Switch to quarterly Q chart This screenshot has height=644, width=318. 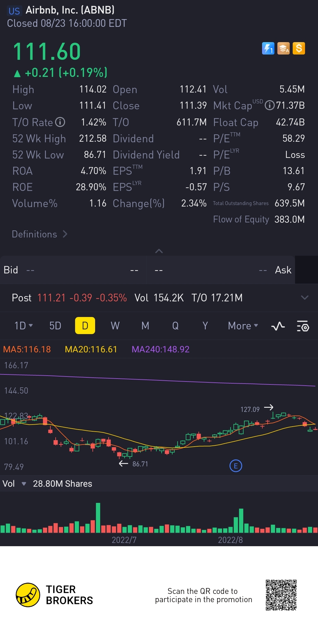click(175, 326)
